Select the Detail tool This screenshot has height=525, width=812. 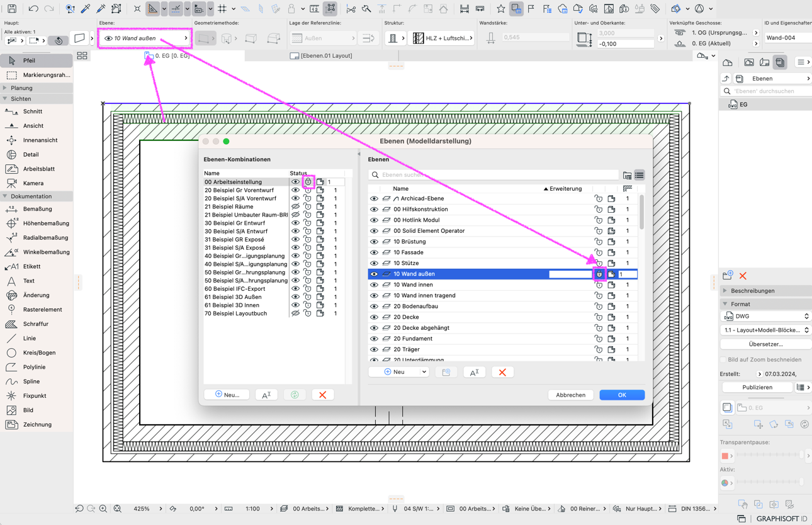(x=37, y=154)
